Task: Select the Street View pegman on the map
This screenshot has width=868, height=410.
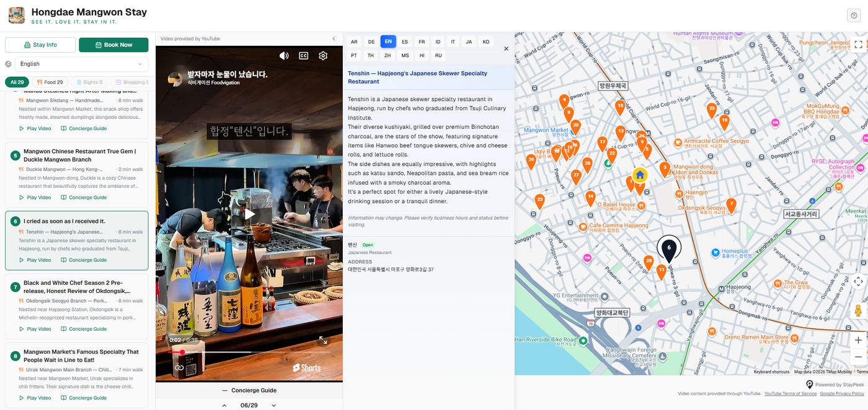Action: pyautogui.click(x=858, y=310)
